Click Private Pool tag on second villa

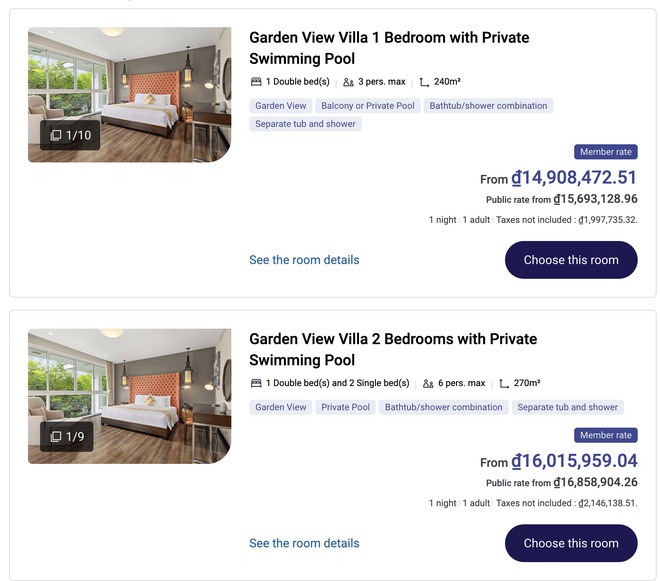[346, 407]
